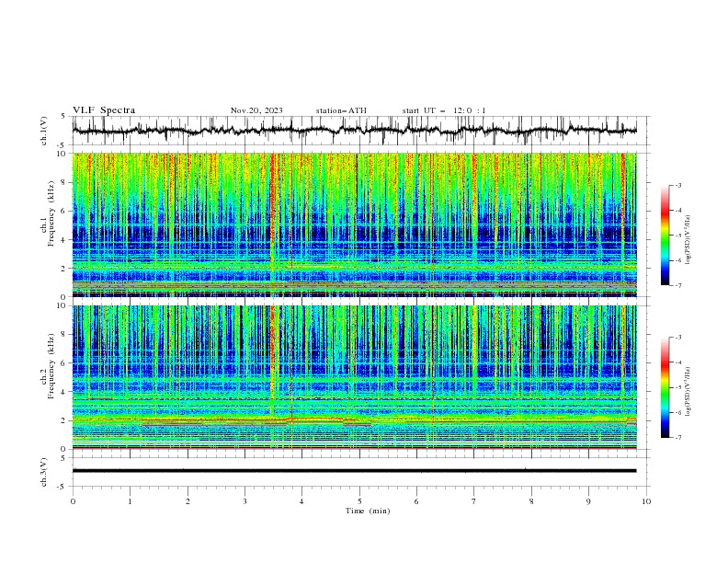
Task: Click the 'start UT = 12:0 :1' text
Action: (x=444, y=110)
